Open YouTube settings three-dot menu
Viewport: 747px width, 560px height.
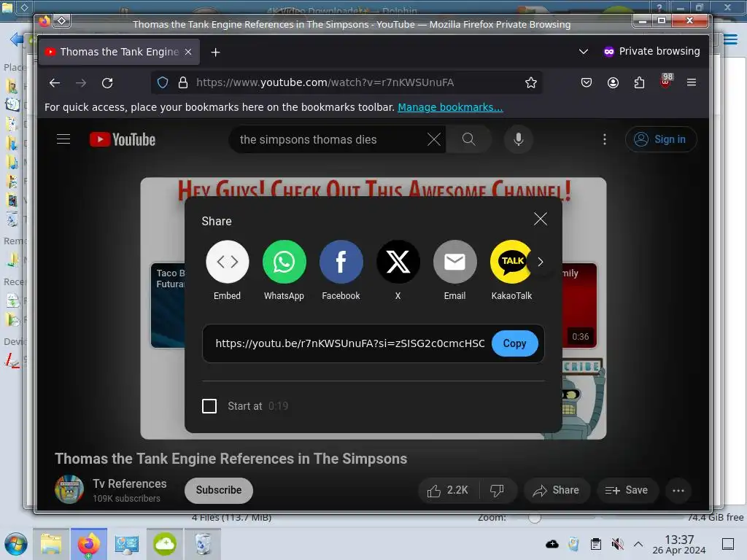(x=605, y=139)
